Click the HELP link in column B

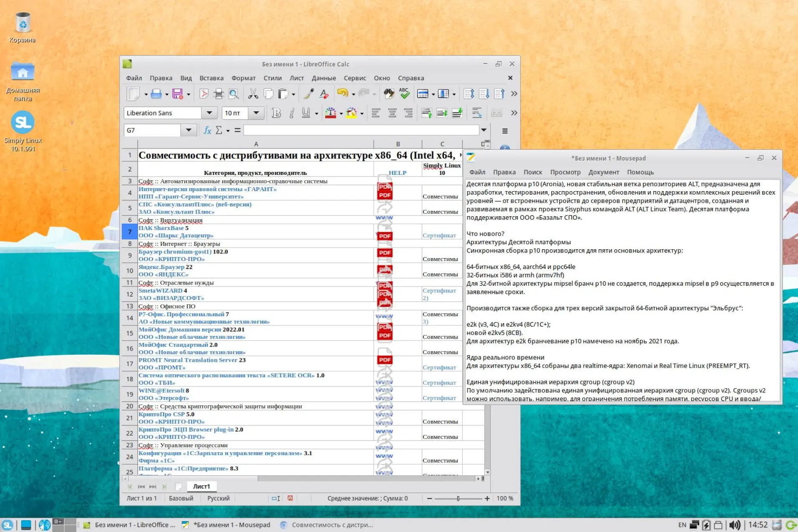[x=397, y=173]
